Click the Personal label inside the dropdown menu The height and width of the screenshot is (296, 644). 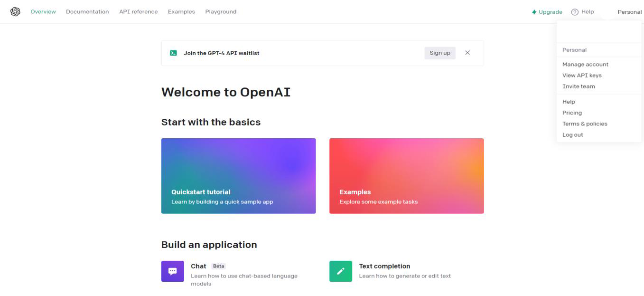[x=574, y=50]
